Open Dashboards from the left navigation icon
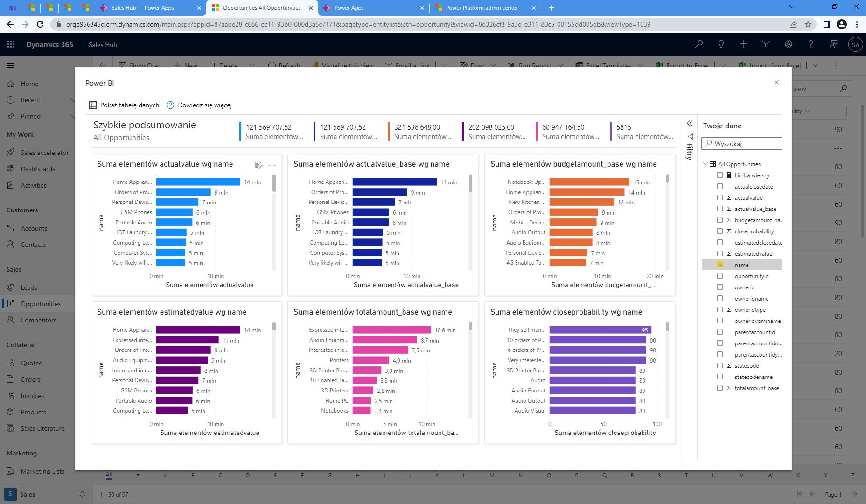Viewport: 866px width, 504px height. (11, 168)
